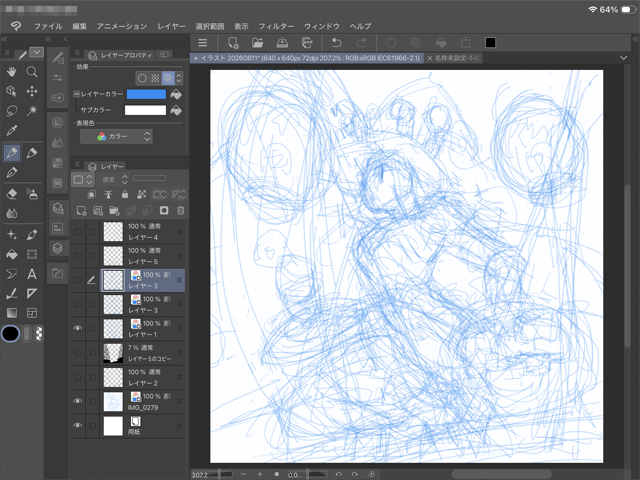Image resolution: width=640 pixels, height=480 pixels.
Task: Click the Redo arrow in command bar
Action: tap(361, 42)
